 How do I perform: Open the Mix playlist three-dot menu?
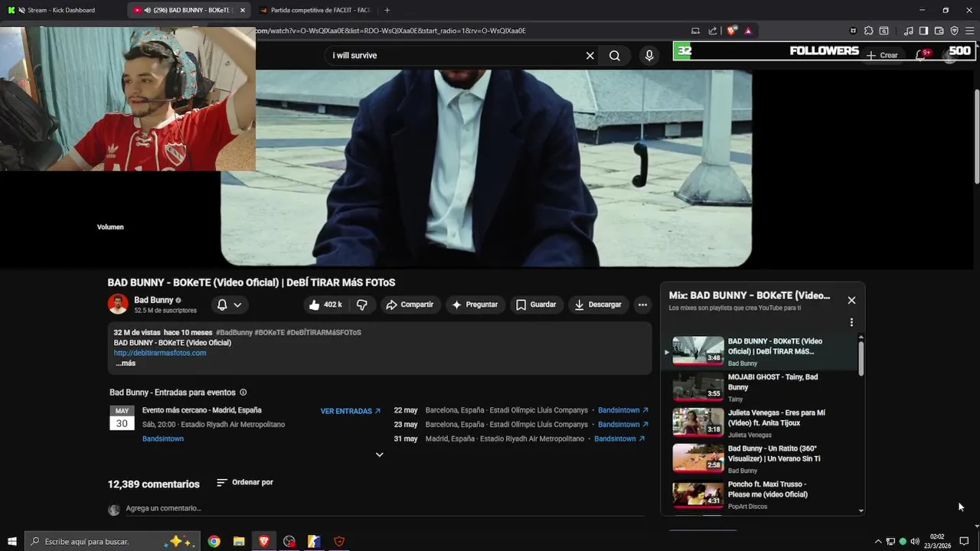point(851,323)
